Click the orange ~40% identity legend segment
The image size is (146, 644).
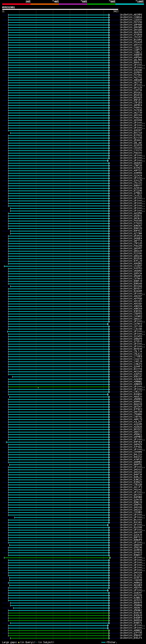tap(44, 4)
